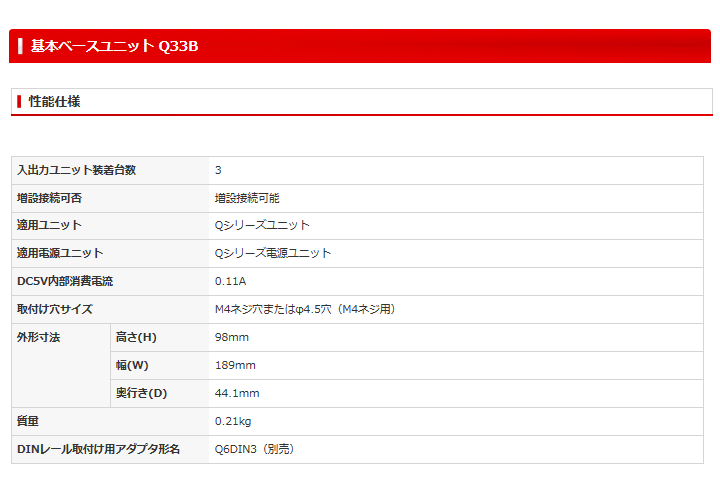Image resolution: width=720 pixels, height=485 pixels.
Task: Select the 入出力ユニット装着台数 label cell
Action: [110, 170]
